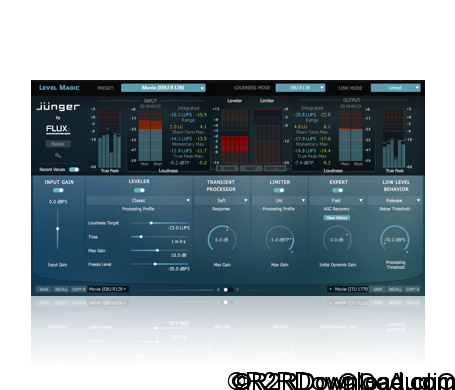Image resolution: width=455 pixels, height=390 pixels.
Task: Open the Transient Processor Soft response dropdown
Action: 222,200
